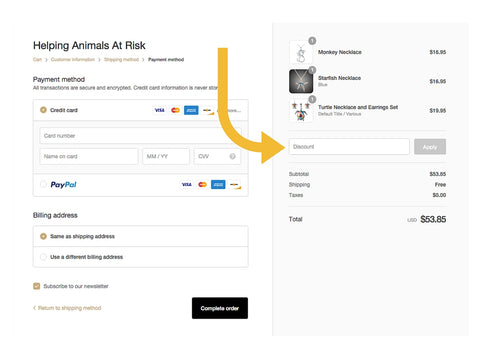Image resolution: width=480 pixels, height=360 pixels.
Task: Open Starfish Necklace thumbnail
Action: pos(301,81)
